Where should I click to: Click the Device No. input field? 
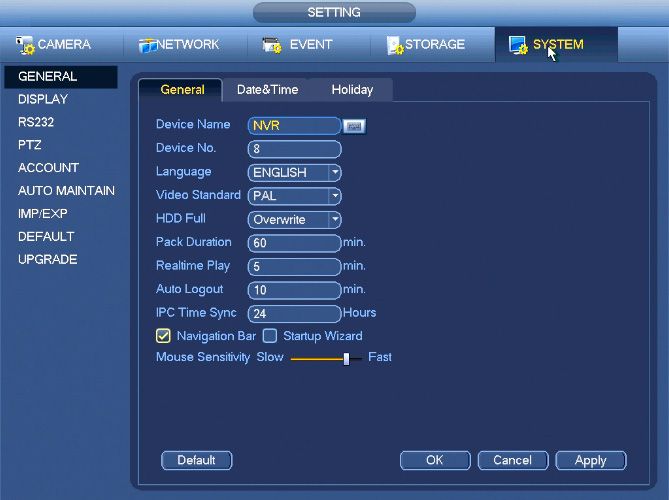pyautogui.click(x=294, y=149)
